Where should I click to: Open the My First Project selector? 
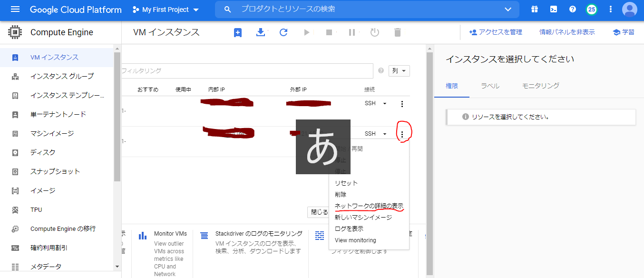tap(165, 9)
